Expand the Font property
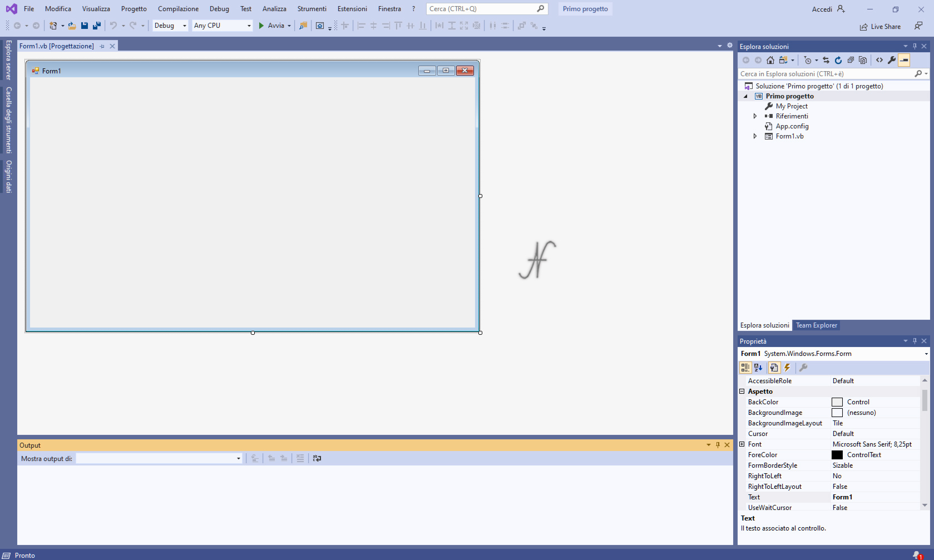Screen dimensions: 934x560 click(742, 444)
